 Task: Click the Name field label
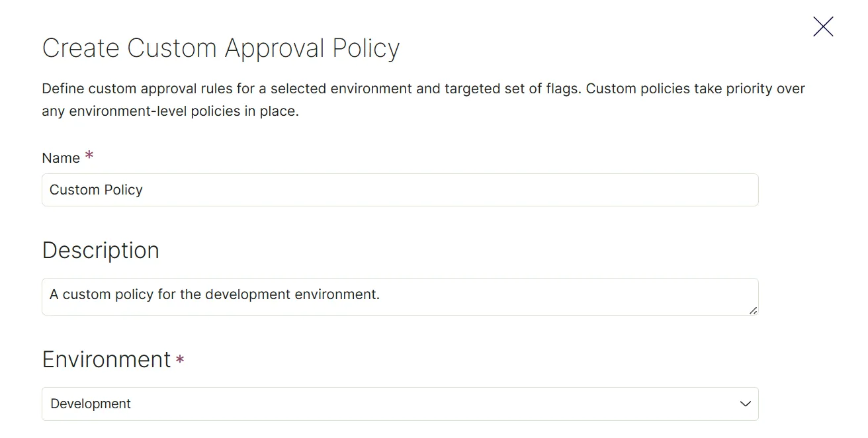[61, 158]
